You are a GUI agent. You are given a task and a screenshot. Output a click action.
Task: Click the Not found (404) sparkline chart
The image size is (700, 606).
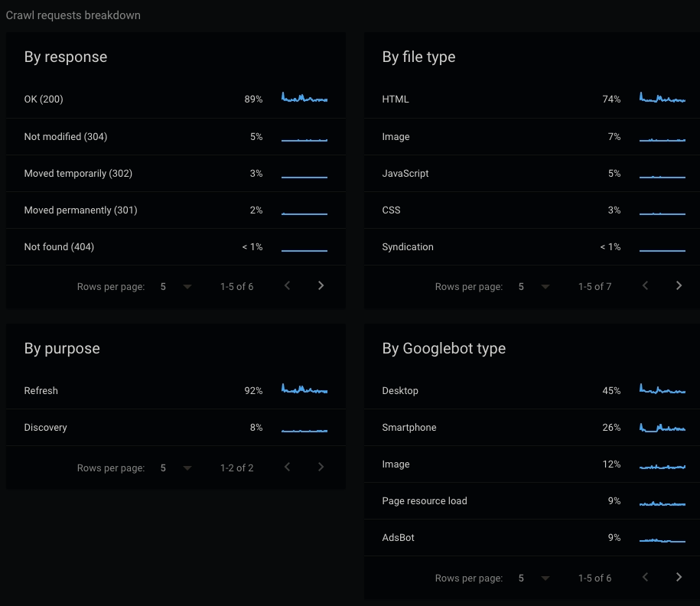click(x=304, y=246)
